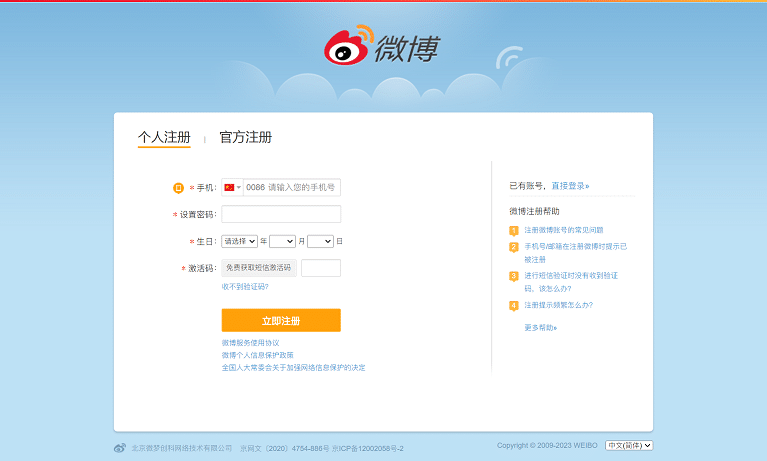Screen dimensions: 767x461
Task: Focus the 设置密码 password field
Action: coord(281,214)
